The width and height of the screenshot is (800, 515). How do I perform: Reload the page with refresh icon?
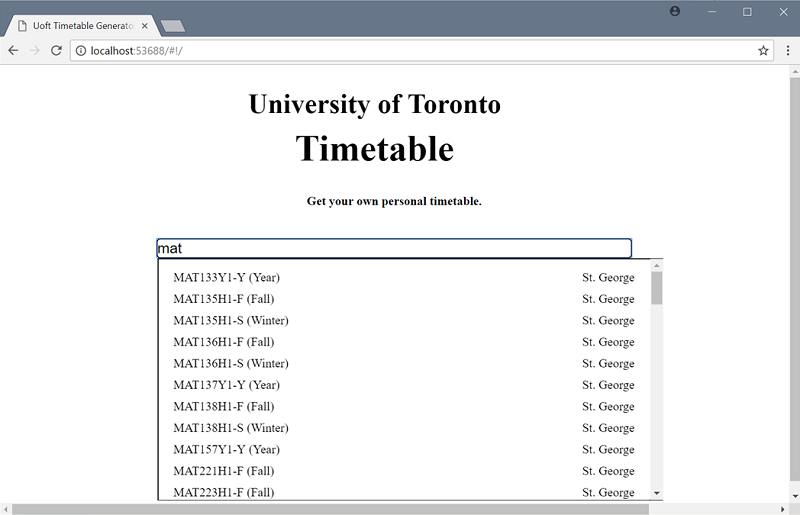(x=56, y=51)
